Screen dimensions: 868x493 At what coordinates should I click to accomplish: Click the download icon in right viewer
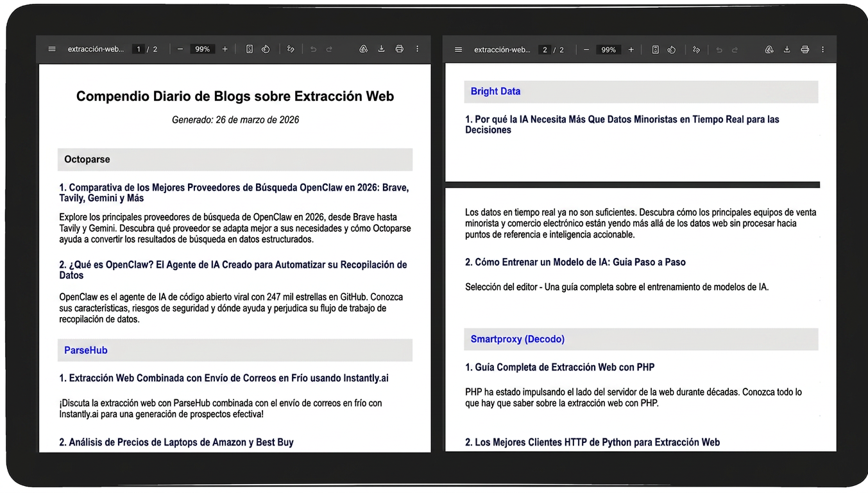click(x=787, y=49)
